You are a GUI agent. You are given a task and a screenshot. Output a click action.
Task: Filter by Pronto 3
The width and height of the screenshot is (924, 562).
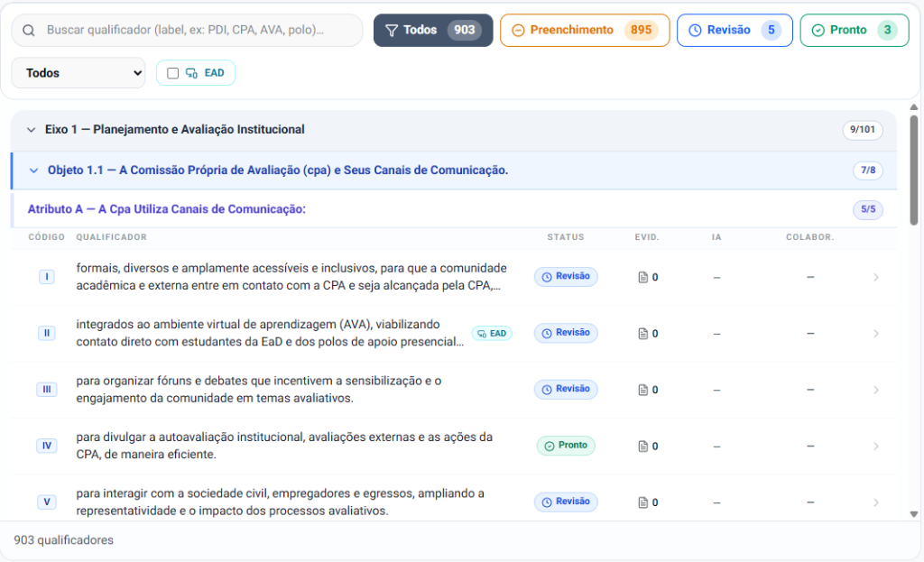pos(855,30)
